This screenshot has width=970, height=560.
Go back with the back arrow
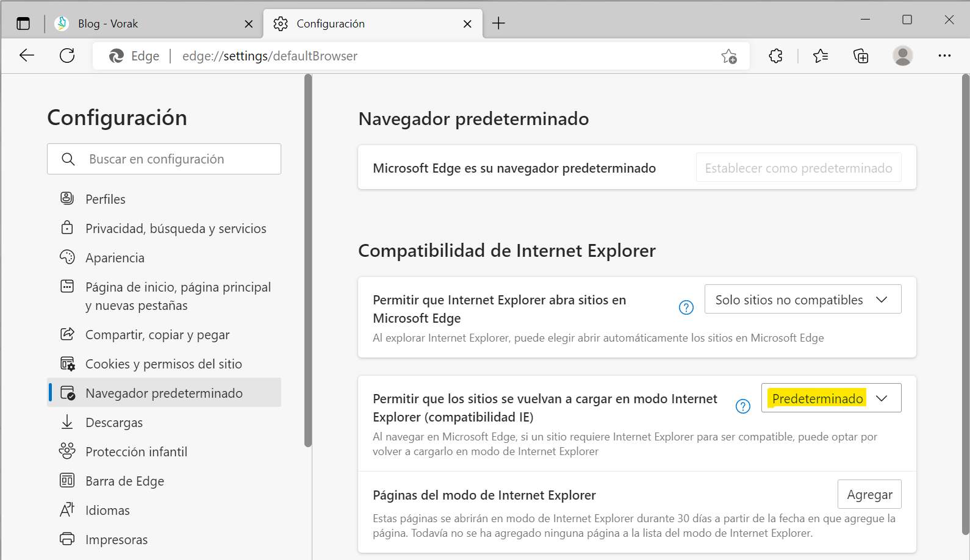[x=27, y=56]
